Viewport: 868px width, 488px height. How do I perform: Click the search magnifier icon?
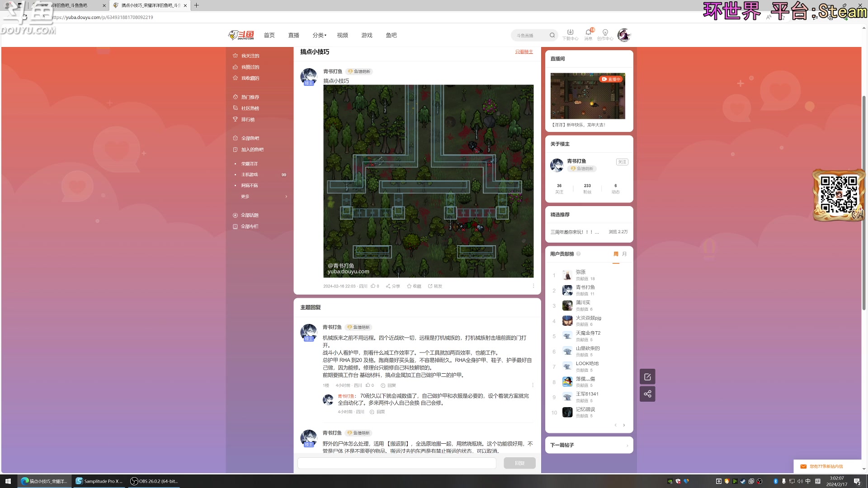click(x=552, y=35)
